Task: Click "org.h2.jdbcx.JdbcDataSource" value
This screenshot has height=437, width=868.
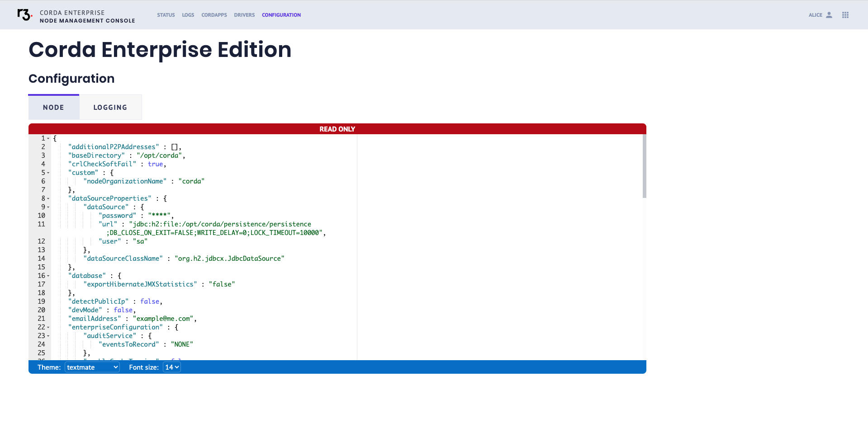Action: 229,258
